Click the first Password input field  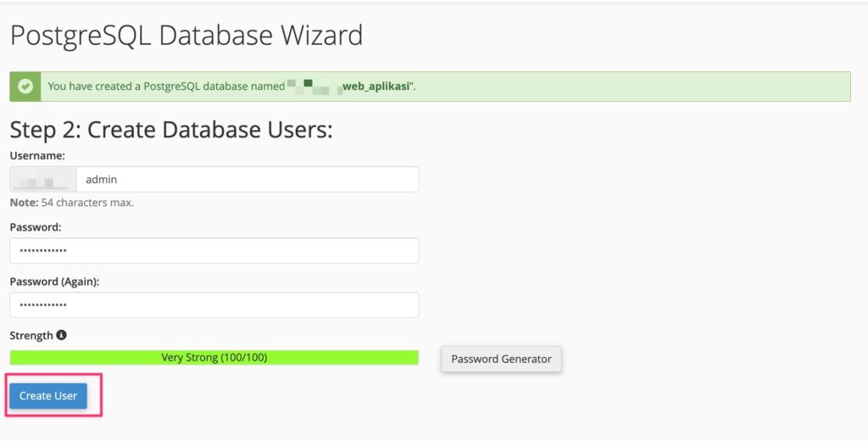coord(214,251)
